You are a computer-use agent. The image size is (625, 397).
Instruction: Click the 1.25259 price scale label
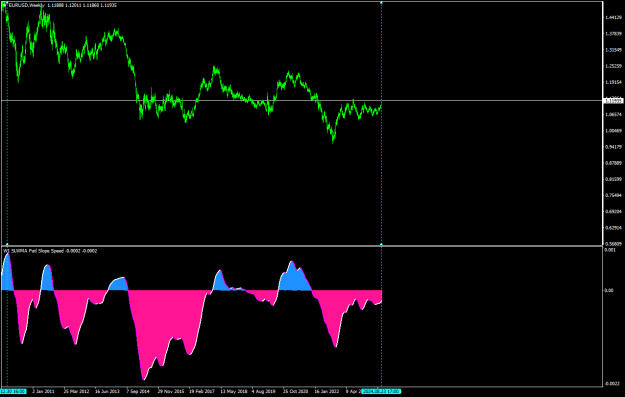pyautogui.click(x=613, y=66)
